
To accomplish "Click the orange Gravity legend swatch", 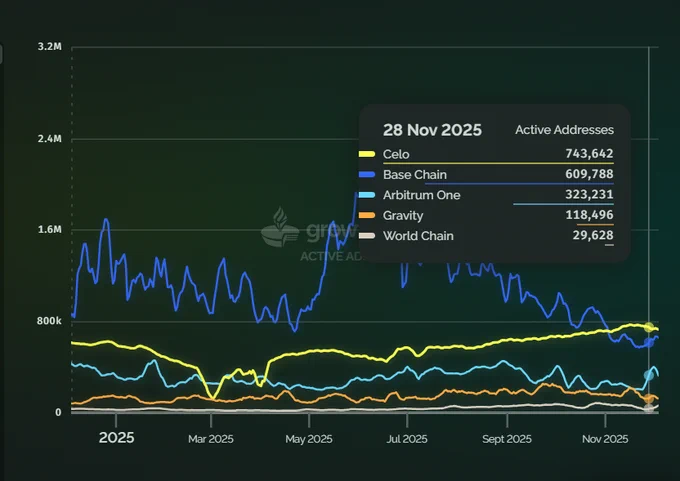I will pos(367,215).
